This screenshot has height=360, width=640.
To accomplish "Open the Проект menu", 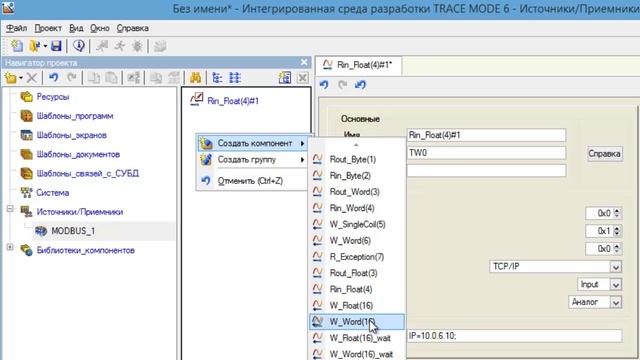I will tap(48, 28).
